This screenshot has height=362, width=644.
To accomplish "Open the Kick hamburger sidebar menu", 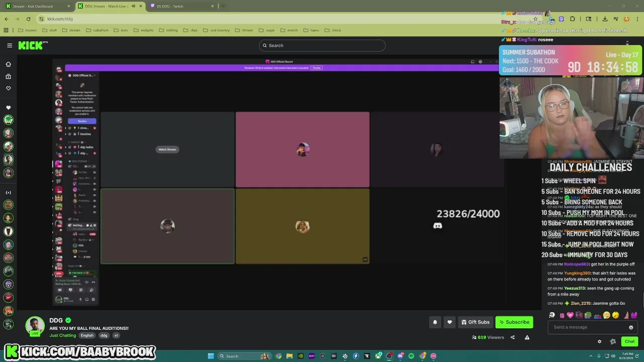I will coord(10,45).
